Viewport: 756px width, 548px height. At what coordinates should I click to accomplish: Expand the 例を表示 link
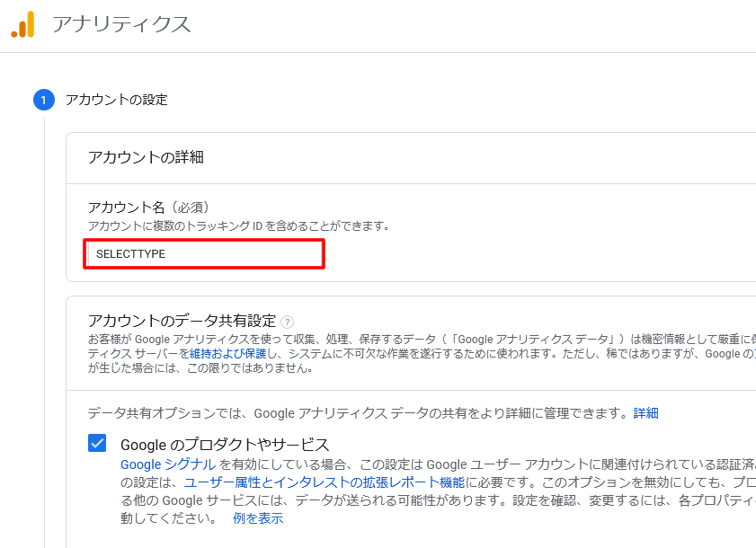click(258, 518)
